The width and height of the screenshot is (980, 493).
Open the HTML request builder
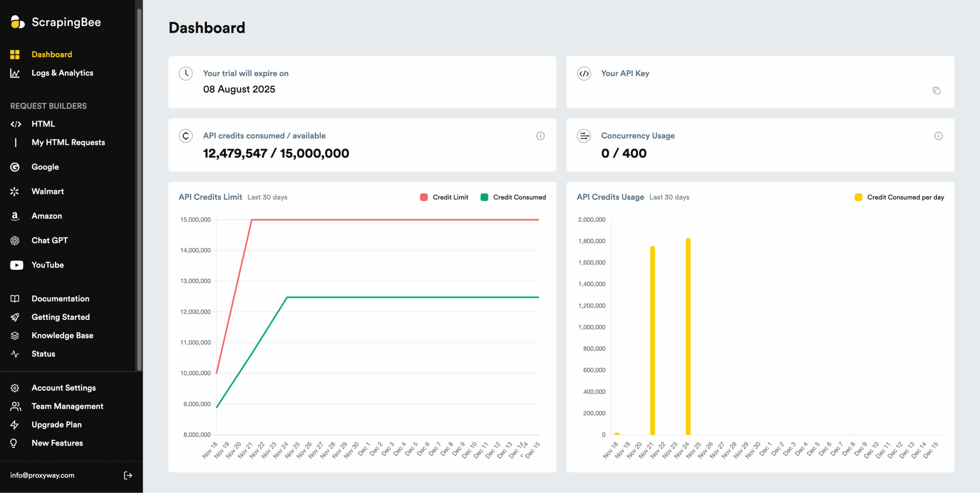43,124
